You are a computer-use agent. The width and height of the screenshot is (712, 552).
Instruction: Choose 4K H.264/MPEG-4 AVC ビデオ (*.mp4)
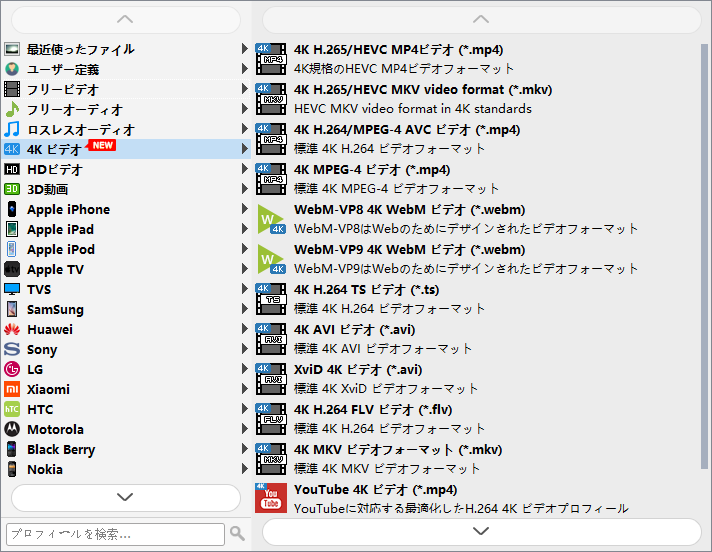coord(477,138)
